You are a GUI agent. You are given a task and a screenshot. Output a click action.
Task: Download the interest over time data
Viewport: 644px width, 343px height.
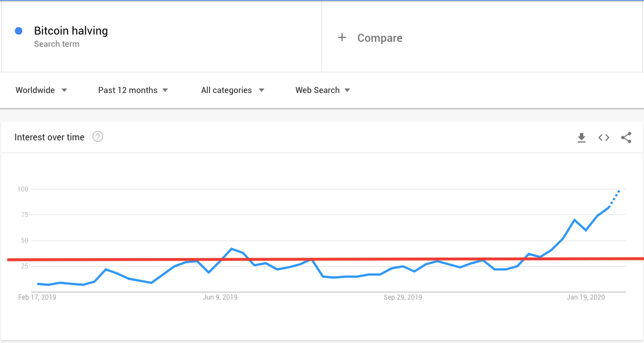pos(582,138)
